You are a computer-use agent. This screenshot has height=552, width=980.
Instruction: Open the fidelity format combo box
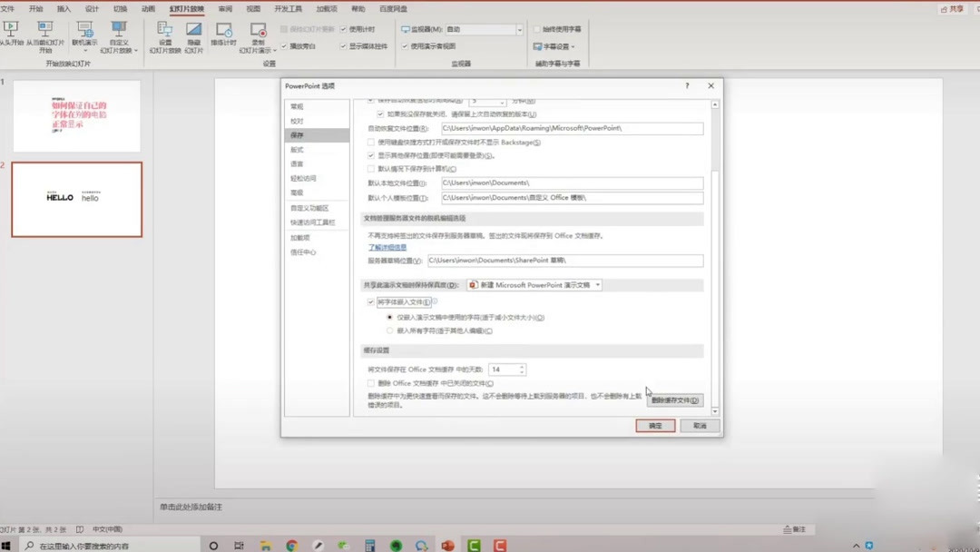point(596,284)
